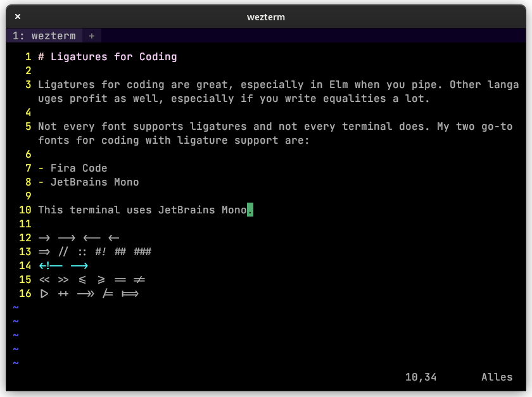Click line number 4 in the gutter
This screenshot has height=397, width=532.
[x=28, y=112]
